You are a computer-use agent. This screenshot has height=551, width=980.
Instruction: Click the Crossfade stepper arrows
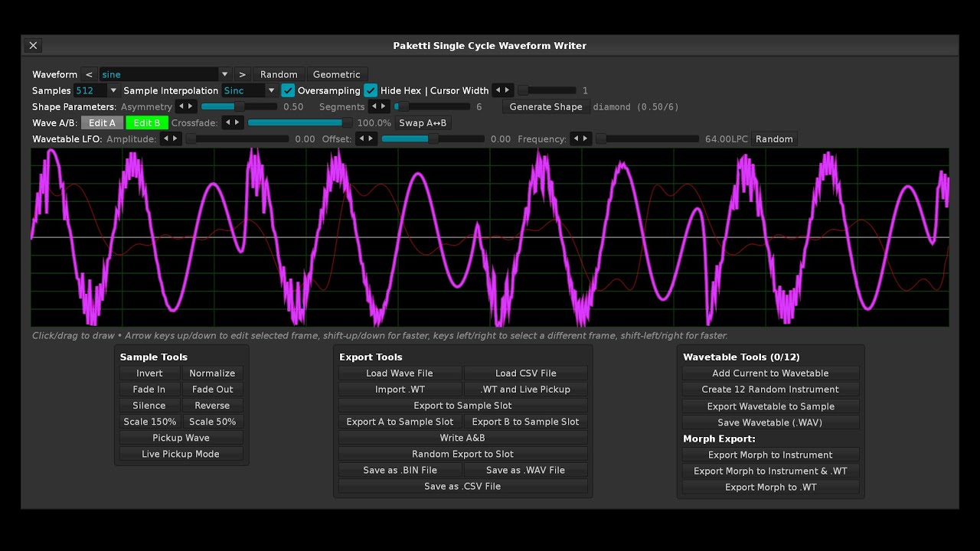(x=233, y=122)
